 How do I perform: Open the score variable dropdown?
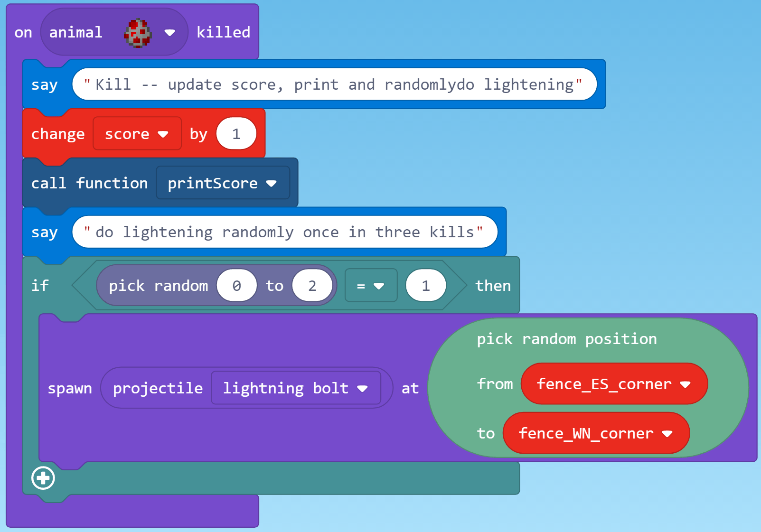pos(137,134)
